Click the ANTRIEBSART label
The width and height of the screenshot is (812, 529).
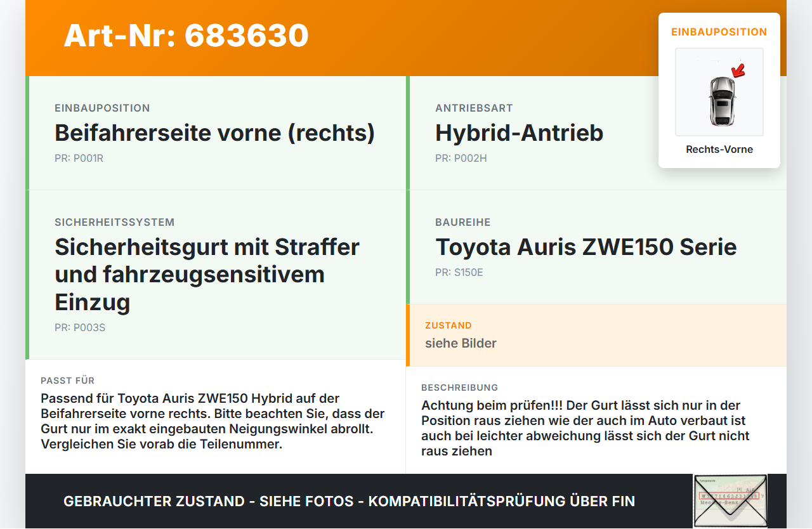(x=474, y=108)
